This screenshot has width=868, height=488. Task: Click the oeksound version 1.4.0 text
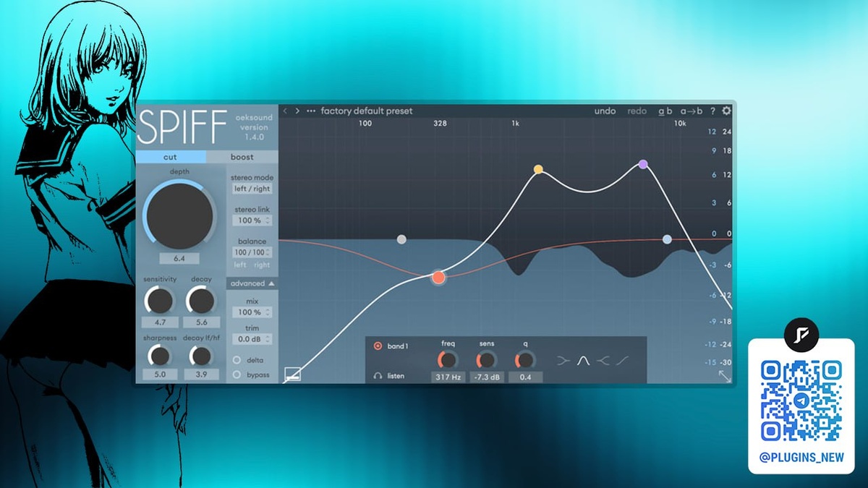[253, 127]
